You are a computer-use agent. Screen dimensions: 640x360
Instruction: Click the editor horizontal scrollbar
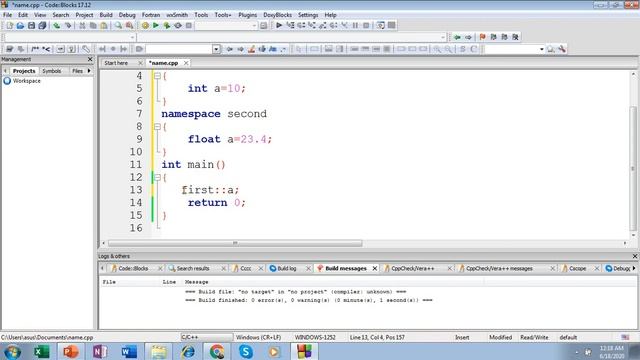point(235,243)
